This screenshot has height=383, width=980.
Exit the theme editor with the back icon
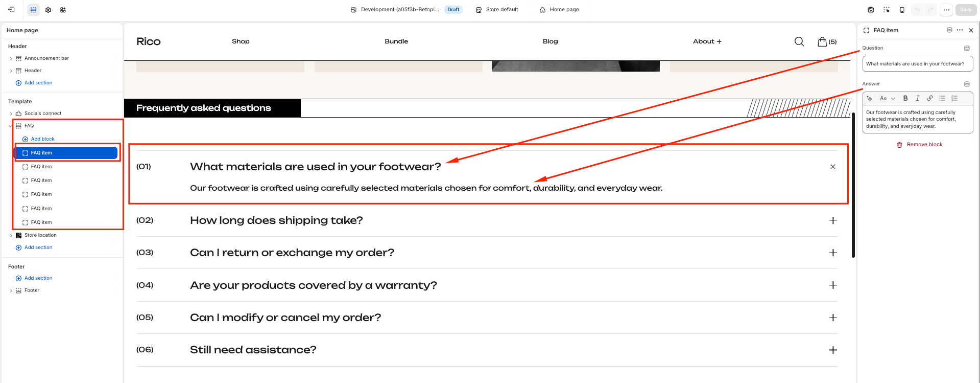(x=11, y=10)
